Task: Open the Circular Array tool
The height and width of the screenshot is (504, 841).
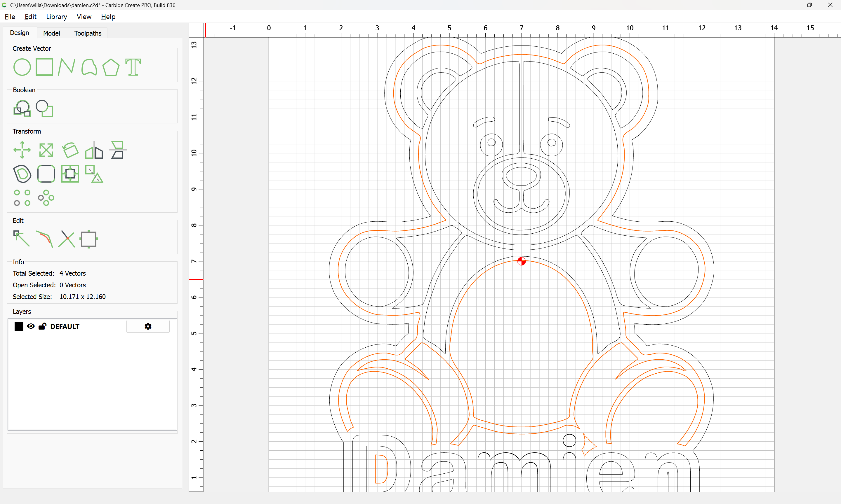Action: tap(46, 198)
